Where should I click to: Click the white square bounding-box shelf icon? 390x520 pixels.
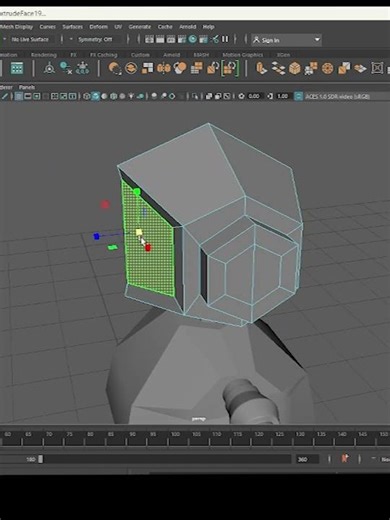click(x=377, y=68)
